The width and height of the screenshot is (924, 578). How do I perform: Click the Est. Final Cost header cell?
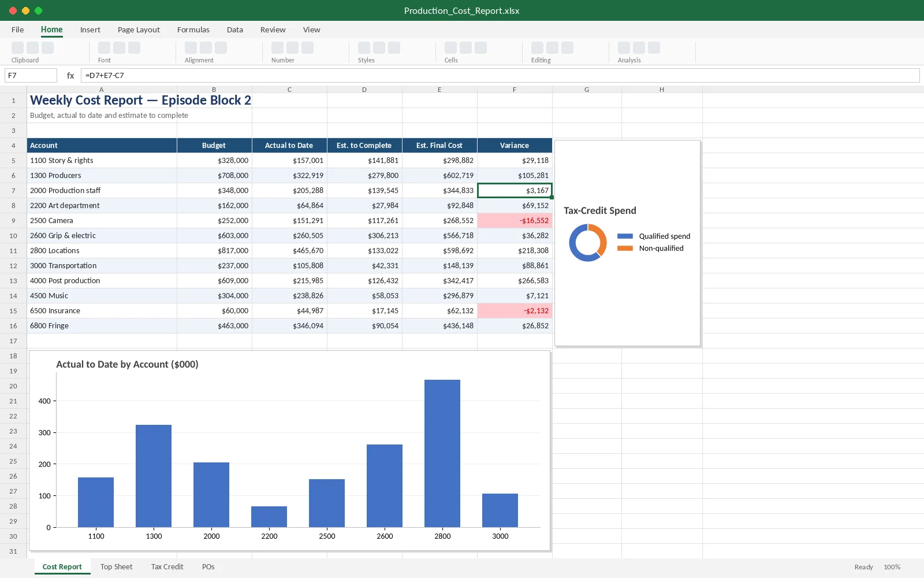click(x=439, y=146)
